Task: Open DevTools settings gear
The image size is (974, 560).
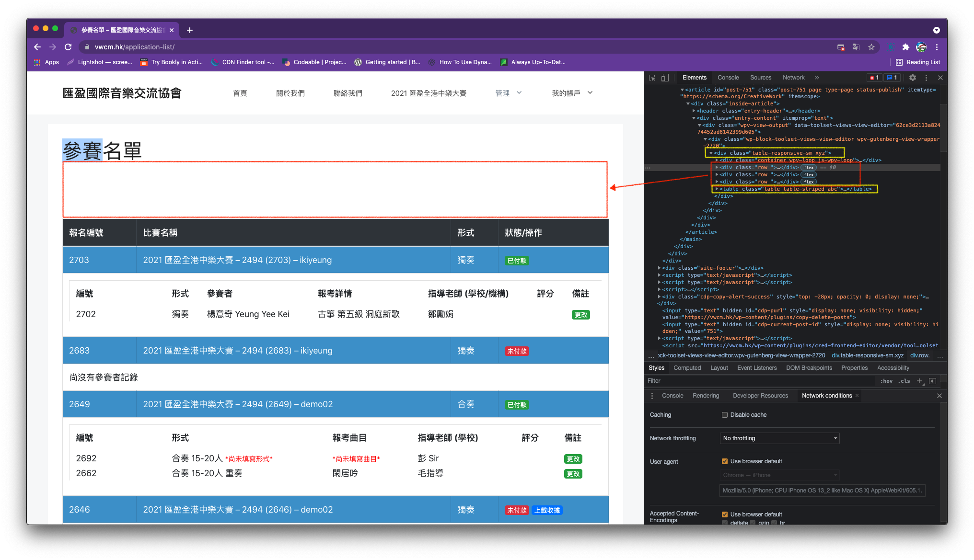Action: (913, 78)
